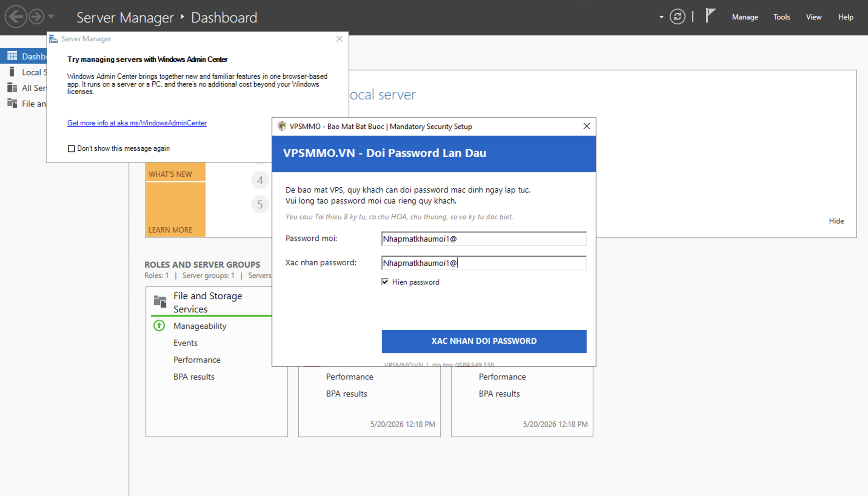Select File and Storage sidebar item
This screenshot has height=496, width=868.
tap(23, 104)
